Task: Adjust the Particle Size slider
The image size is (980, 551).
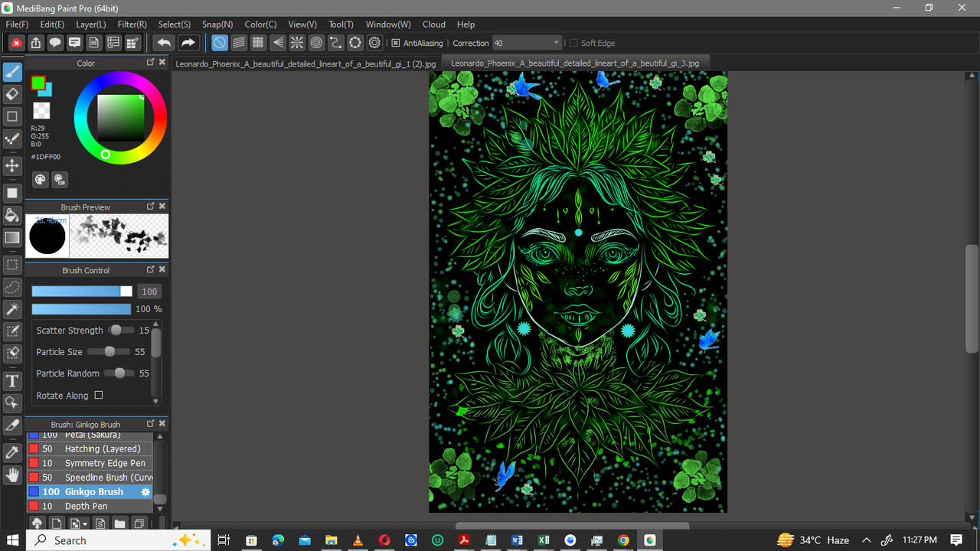Action: (x=108, y=352)
